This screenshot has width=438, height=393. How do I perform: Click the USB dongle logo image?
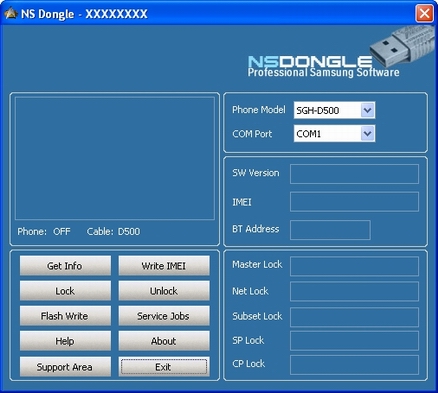pos(402,46)
